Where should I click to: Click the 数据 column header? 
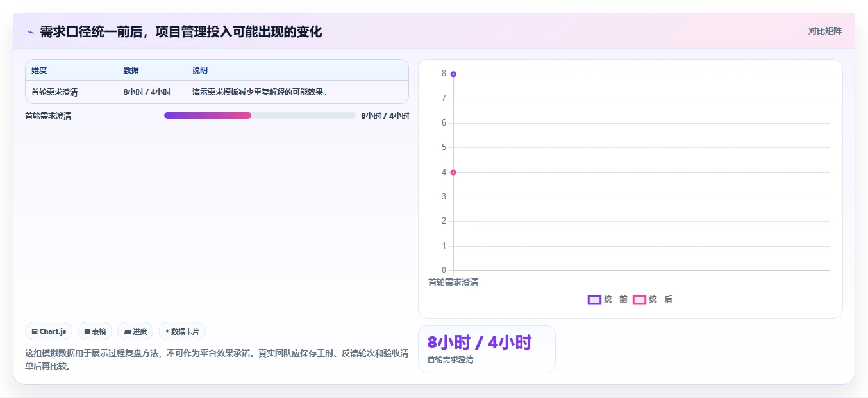[131, 70]
